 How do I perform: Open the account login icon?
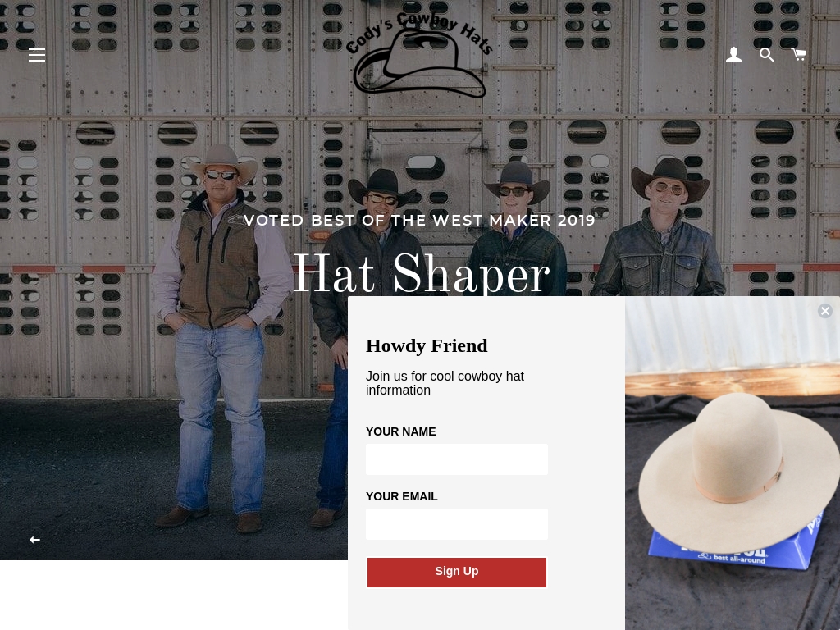(733, 55)
